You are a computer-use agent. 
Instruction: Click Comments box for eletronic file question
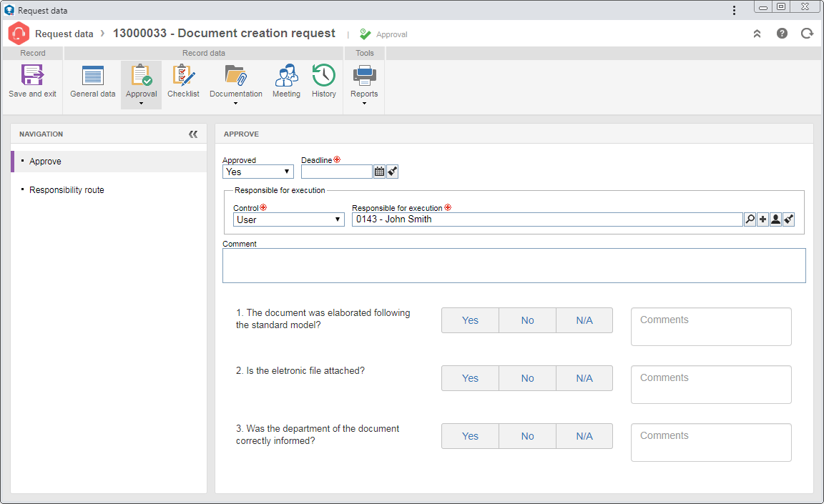coord(711,385)
